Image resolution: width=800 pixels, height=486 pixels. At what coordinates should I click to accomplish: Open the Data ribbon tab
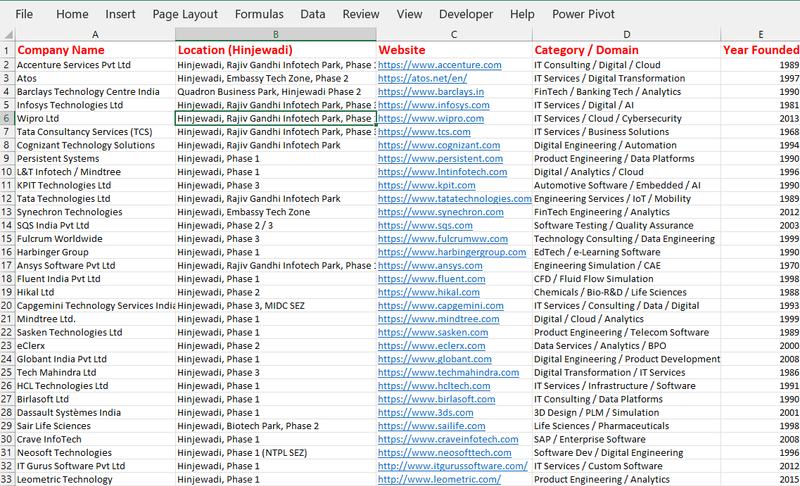pos(313,14)
